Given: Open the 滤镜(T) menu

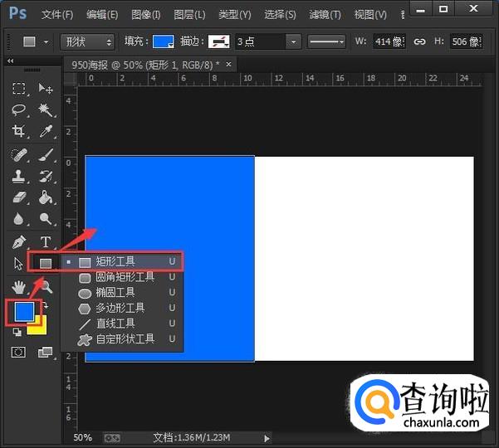Looking at the screenshot, I should [325, 14].
